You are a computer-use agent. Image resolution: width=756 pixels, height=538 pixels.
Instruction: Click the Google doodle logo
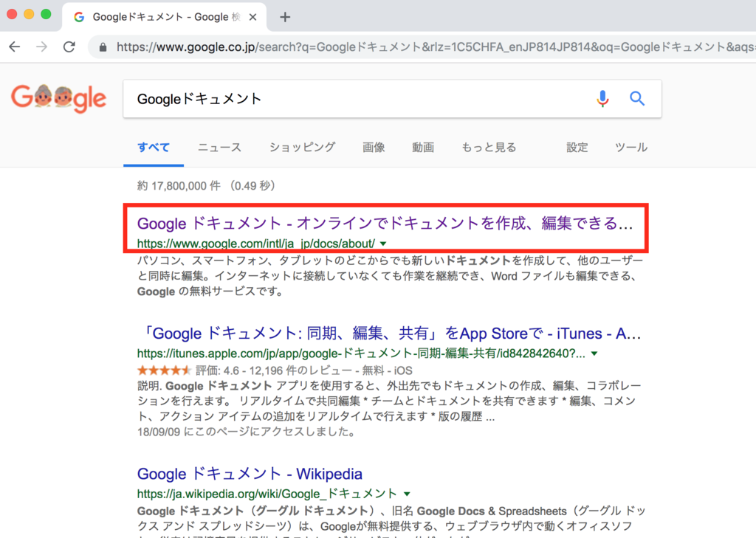click(58, 98)
